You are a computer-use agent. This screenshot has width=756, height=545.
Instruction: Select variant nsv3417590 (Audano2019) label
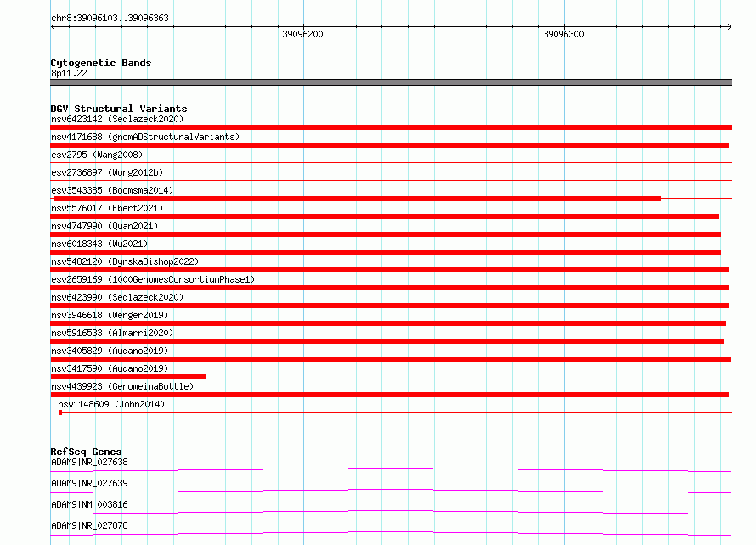110,368
